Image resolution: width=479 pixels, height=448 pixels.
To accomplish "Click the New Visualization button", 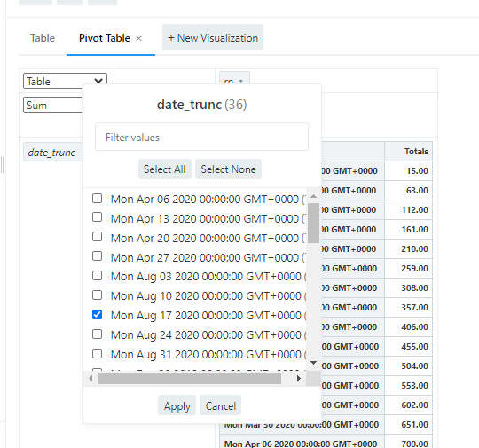I will [213, 37].
